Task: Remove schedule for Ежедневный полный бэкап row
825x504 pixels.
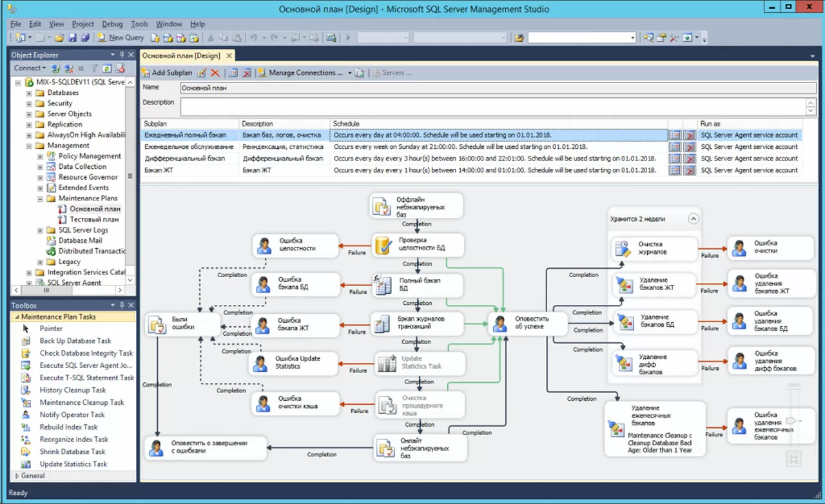Action: pos(690,135)
